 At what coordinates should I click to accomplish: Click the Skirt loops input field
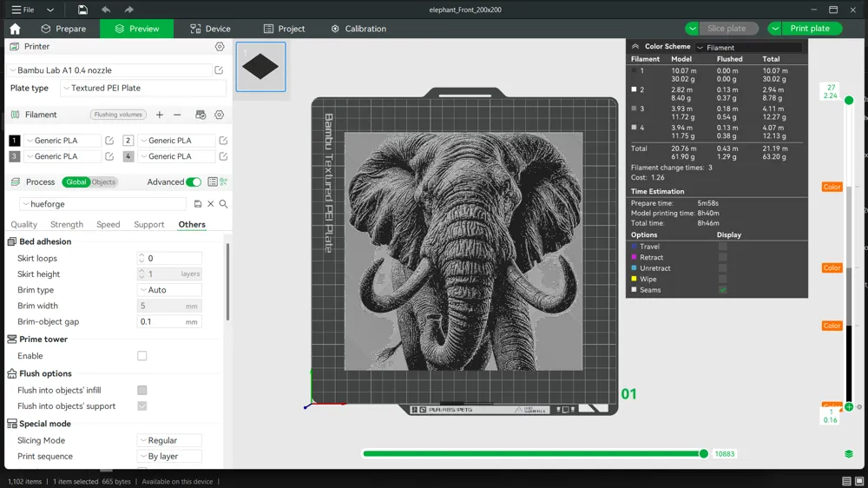(x=169, y=258)
